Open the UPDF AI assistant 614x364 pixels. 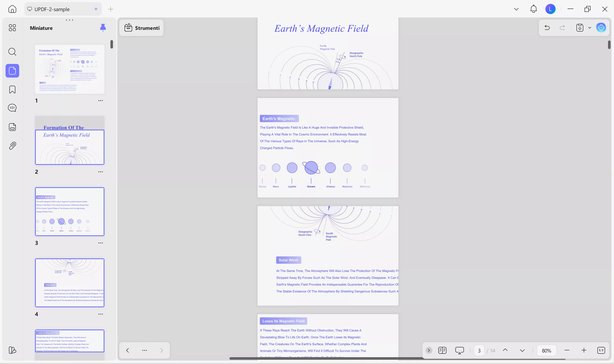coord(601,27)
